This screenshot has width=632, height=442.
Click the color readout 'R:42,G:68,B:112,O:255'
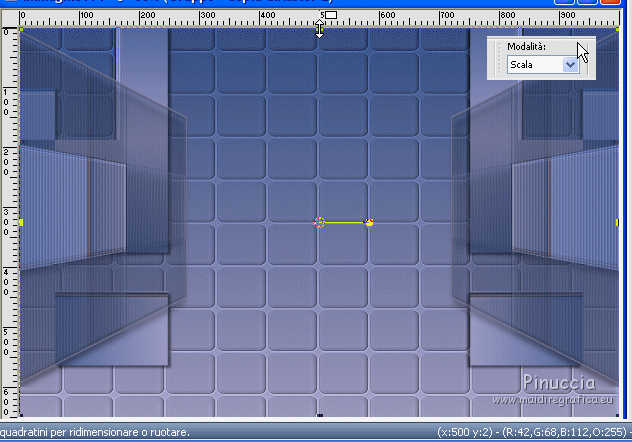click(x=563, y=432)
